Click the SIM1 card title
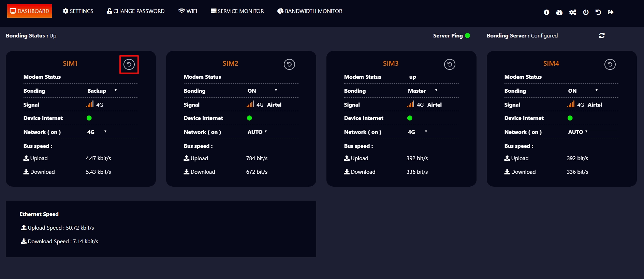Image resolution: width=644 pixels, height=279 pixels. click(x=70, y=63)
